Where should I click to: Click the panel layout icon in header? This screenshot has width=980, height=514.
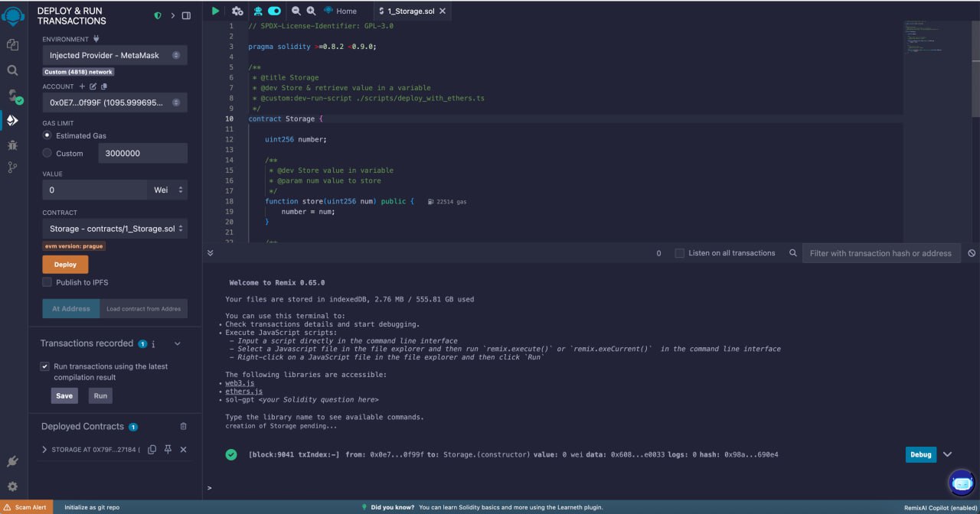click(x=186, y=15)
